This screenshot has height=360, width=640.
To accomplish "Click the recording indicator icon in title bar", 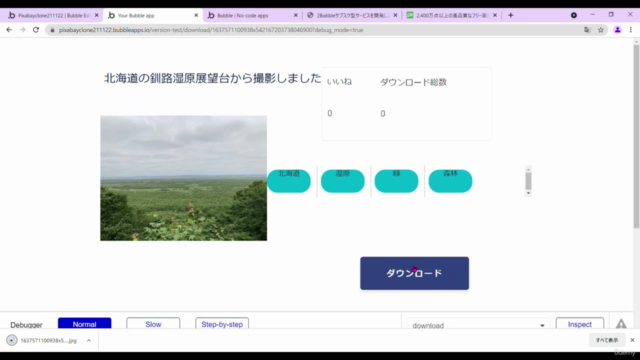I will tap(574, 15).
